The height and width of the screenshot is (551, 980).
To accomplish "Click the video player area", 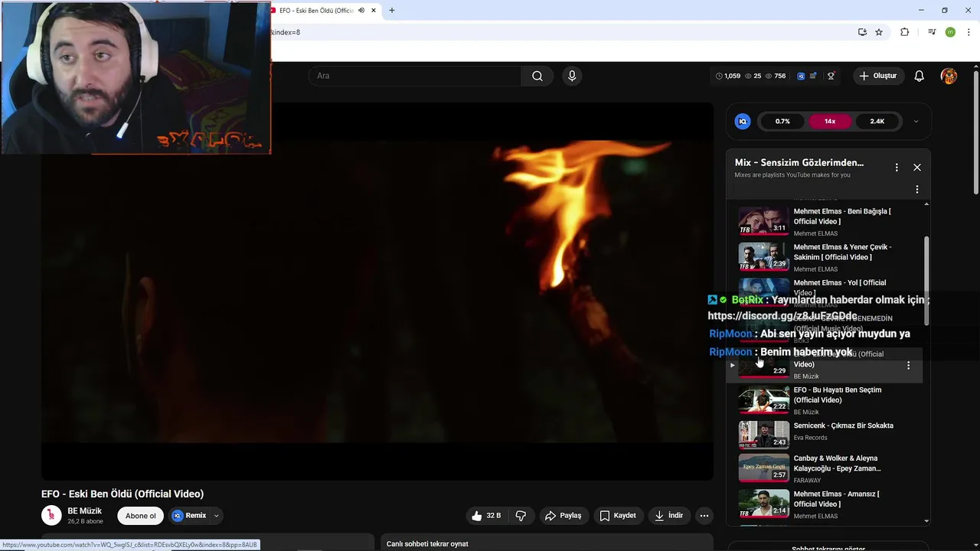I will 377,291.
